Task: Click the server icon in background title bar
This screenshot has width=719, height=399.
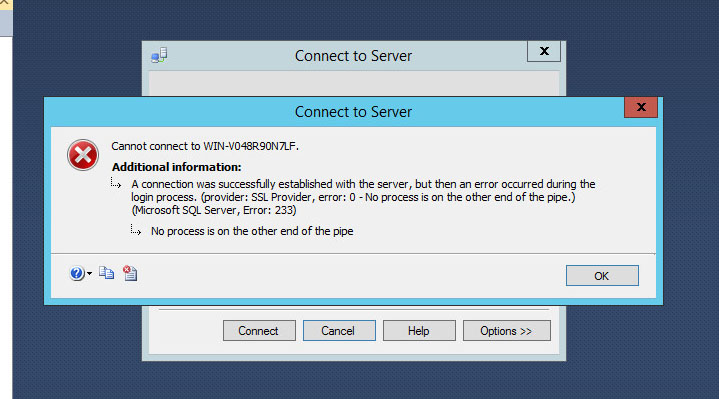Action: [x=159, y=55]
